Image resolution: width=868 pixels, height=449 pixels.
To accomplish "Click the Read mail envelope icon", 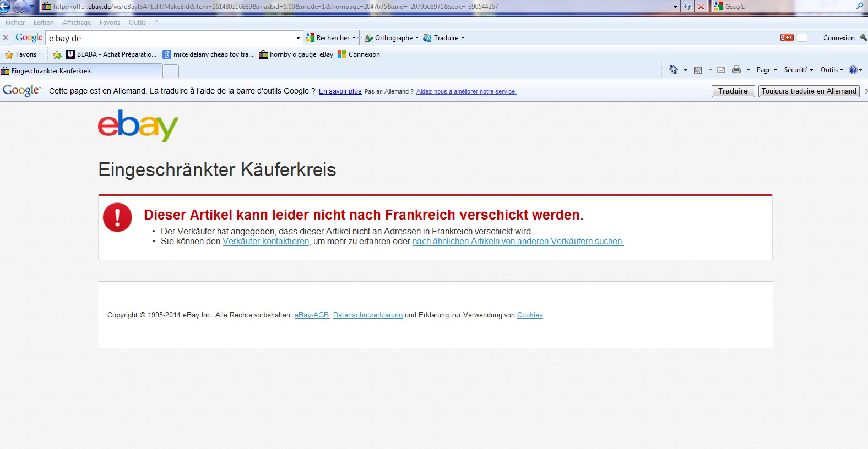I will pos(720,70).
